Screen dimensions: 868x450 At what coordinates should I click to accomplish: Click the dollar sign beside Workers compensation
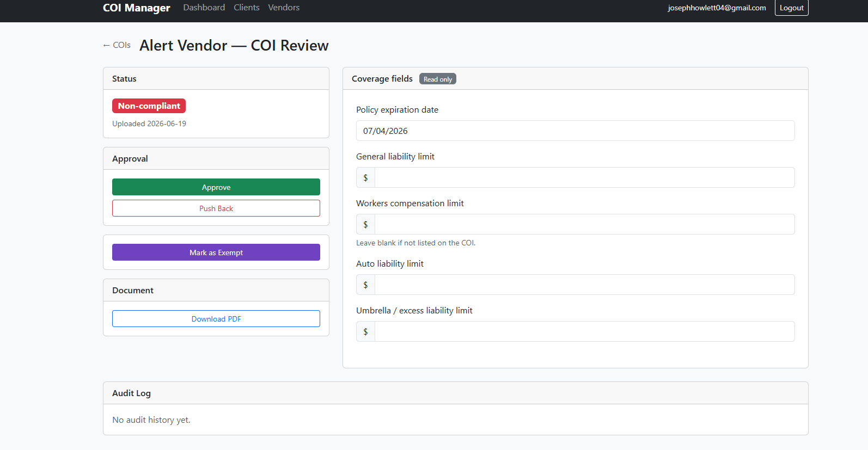pyautogui.click(x=365, y=224)
